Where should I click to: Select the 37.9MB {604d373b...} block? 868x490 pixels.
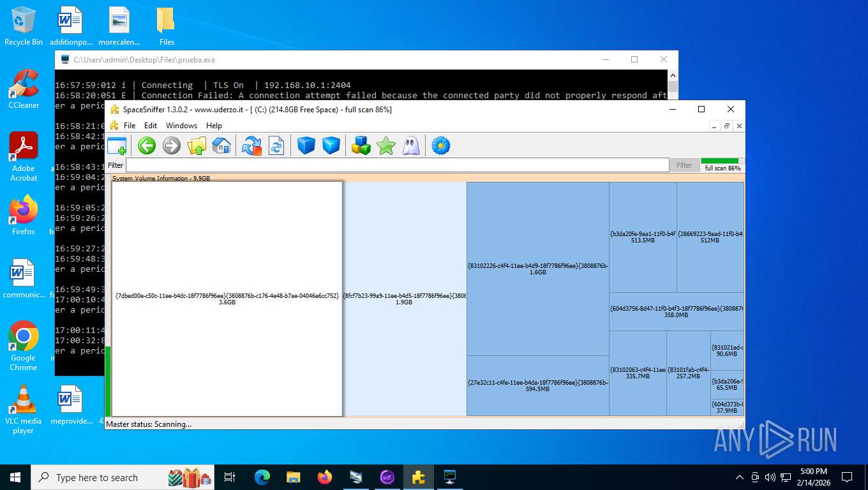click(727, 408)
